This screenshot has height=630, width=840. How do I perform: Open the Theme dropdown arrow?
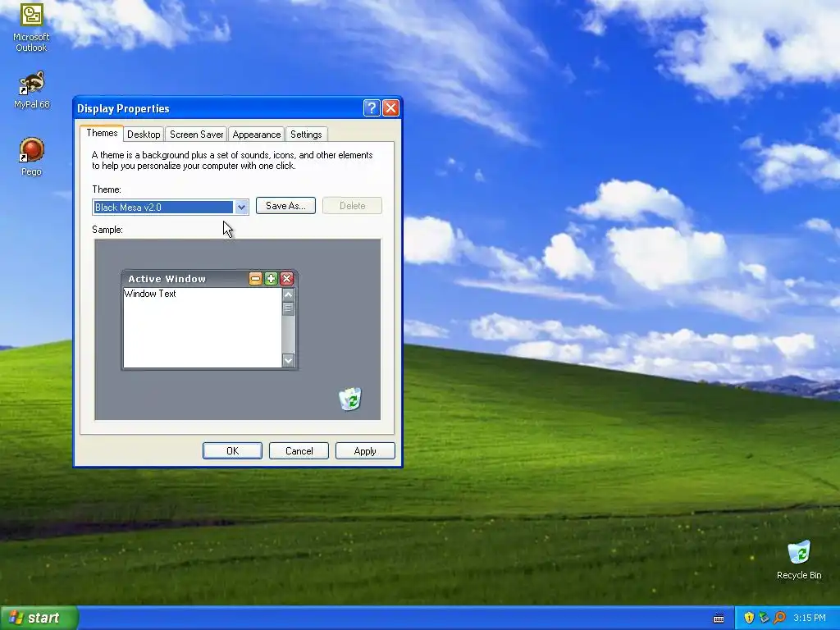[x=241, y=207]
